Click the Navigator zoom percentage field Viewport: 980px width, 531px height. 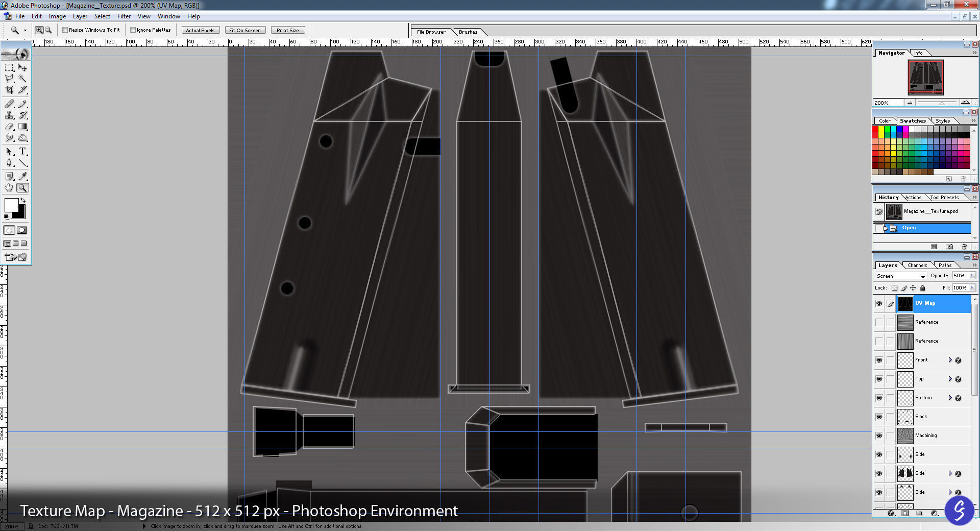(x=888, y=103)
